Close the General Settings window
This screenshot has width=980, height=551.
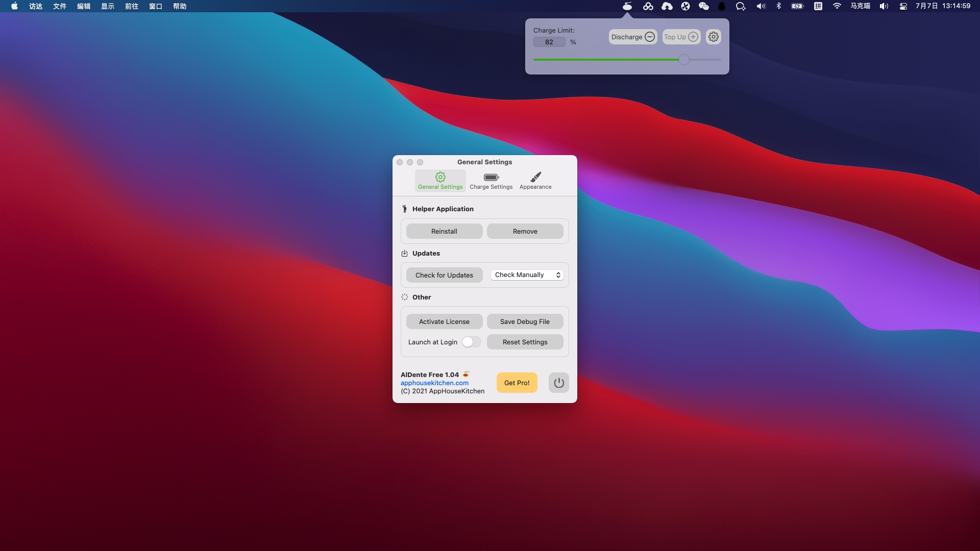coord(400,162)
